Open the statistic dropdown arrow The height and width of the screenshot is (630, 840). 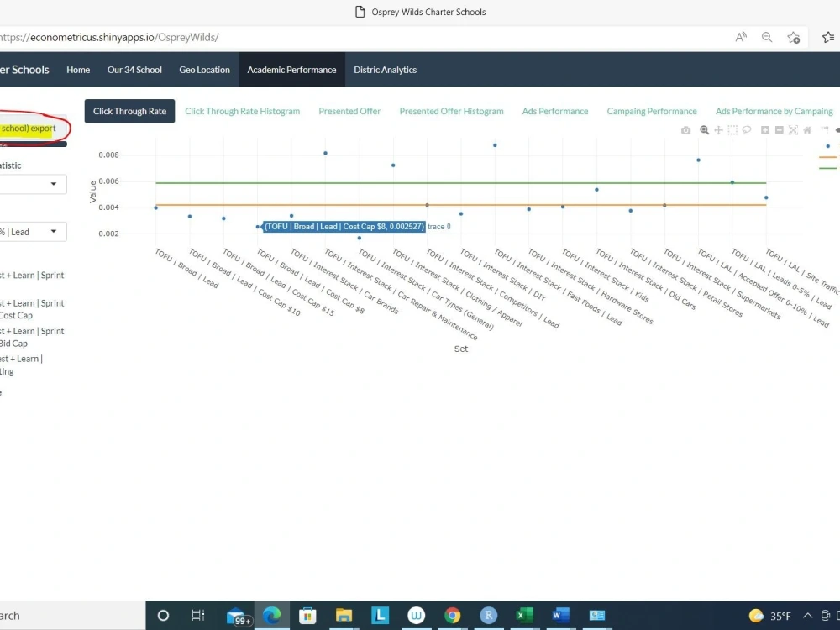[x=54, y=184]
